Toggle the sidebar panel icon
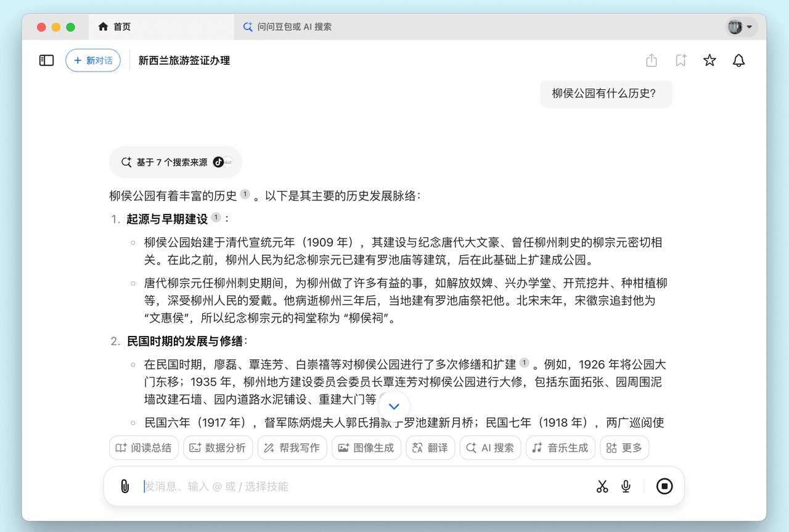 pyautogui.click(x=47, y=60)
